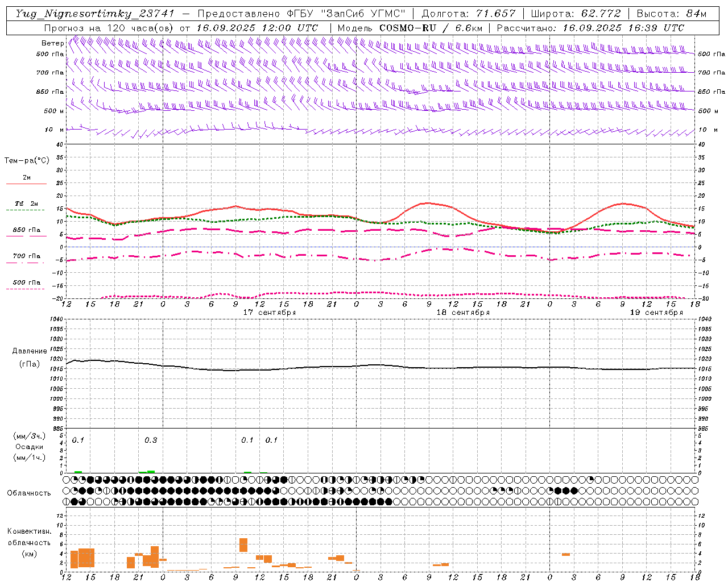Click the Конвективн. panel label
Screen dimensions: 728x582
point(30,531)
